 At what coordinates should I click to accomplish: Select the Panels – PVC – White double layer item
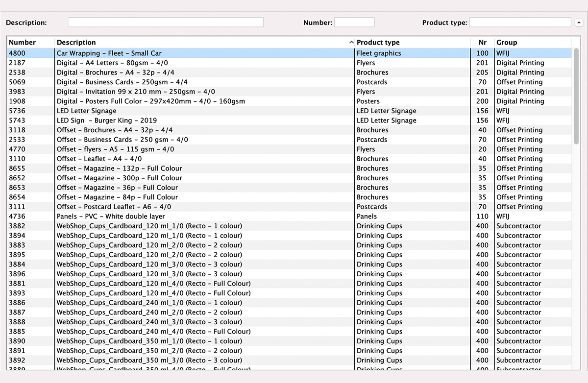111,216
